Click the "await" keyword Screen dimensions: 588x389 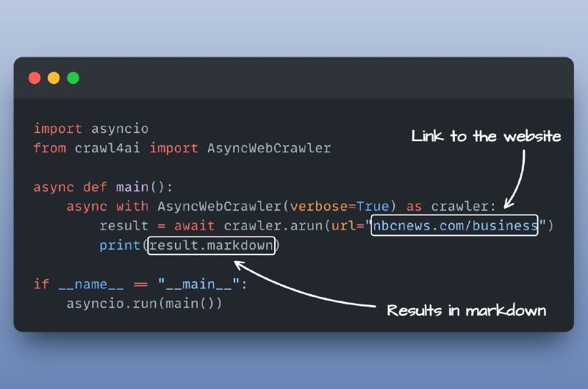click(x=194, y=226)
